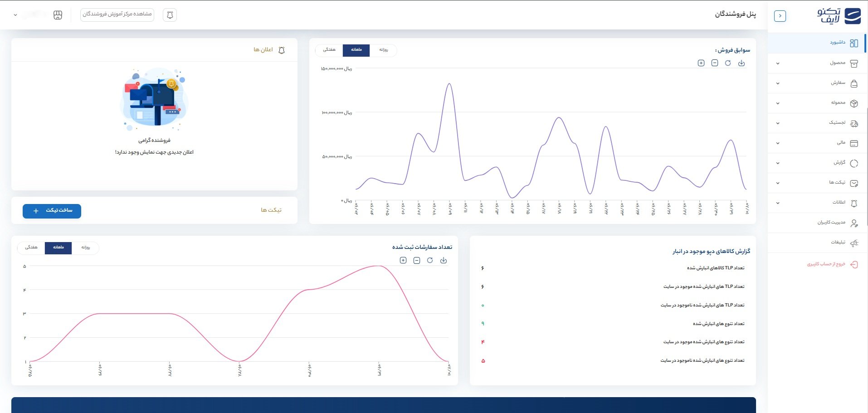Viewport: 868px width, 413px height.
Task: Open the user account dropdown at top-left
Action: (x=15, y=15)
